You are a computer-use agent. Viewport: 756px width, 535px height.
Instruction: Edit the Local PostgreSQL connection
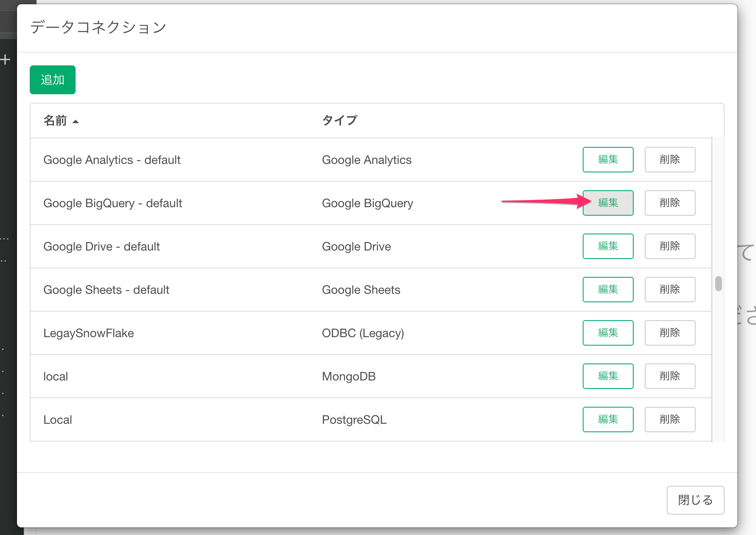608,420
